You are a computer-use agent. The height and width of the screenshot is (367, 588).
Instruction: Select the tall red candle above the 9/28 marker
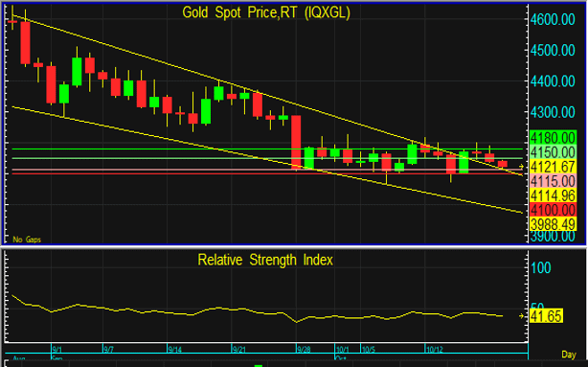[296, 142]
